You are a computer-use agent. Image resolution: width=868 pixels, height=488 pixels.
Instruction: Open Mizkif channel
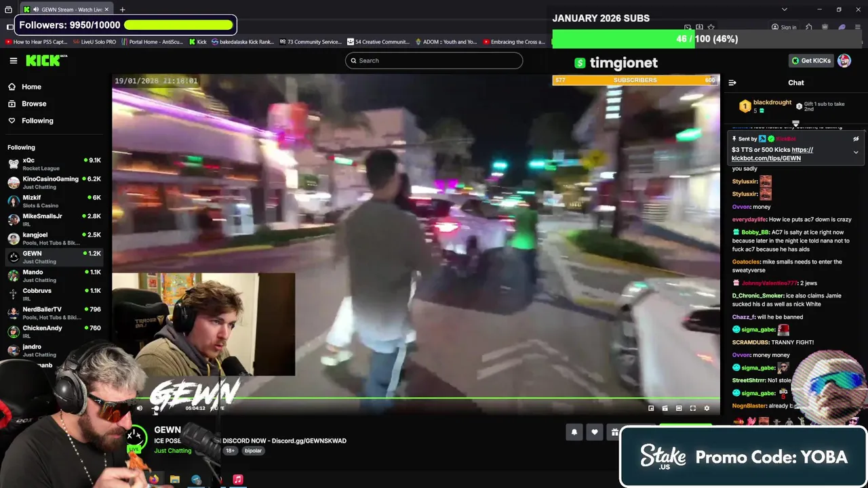(x=54, y=201)
